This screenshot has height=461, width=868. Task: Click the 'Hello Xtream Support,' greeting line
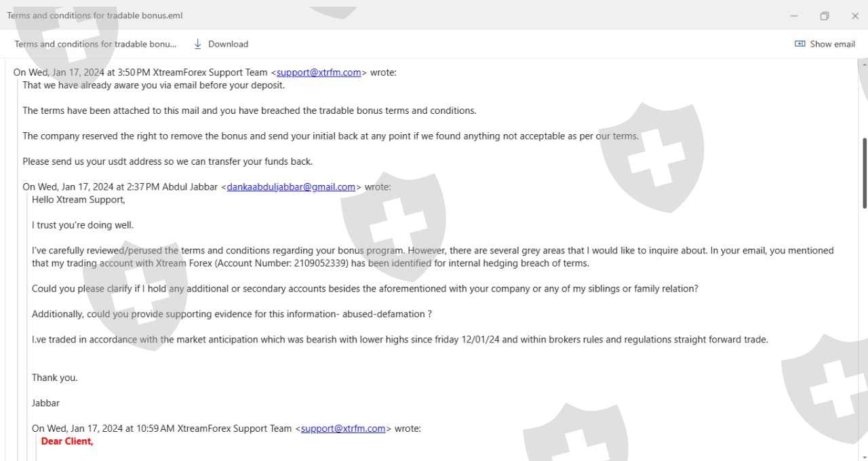(x=79, y=200)
